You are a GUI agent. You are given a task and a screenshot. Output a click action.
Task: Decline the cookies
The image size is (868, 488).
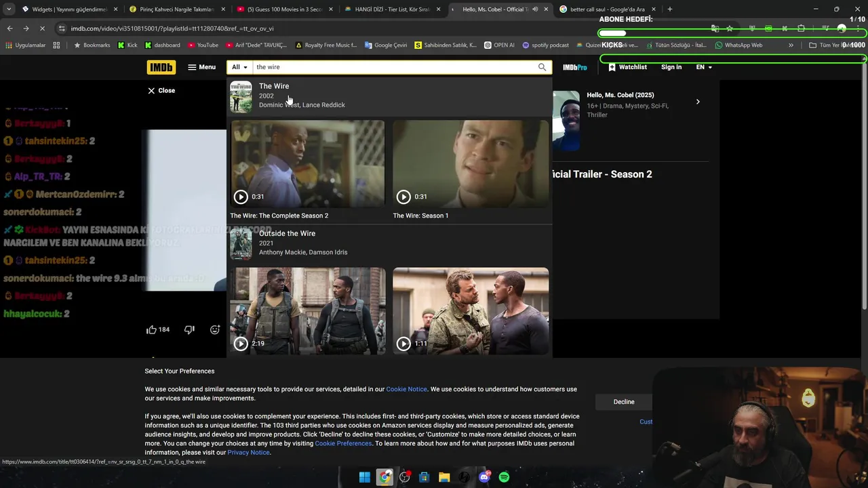click(624, 402)
